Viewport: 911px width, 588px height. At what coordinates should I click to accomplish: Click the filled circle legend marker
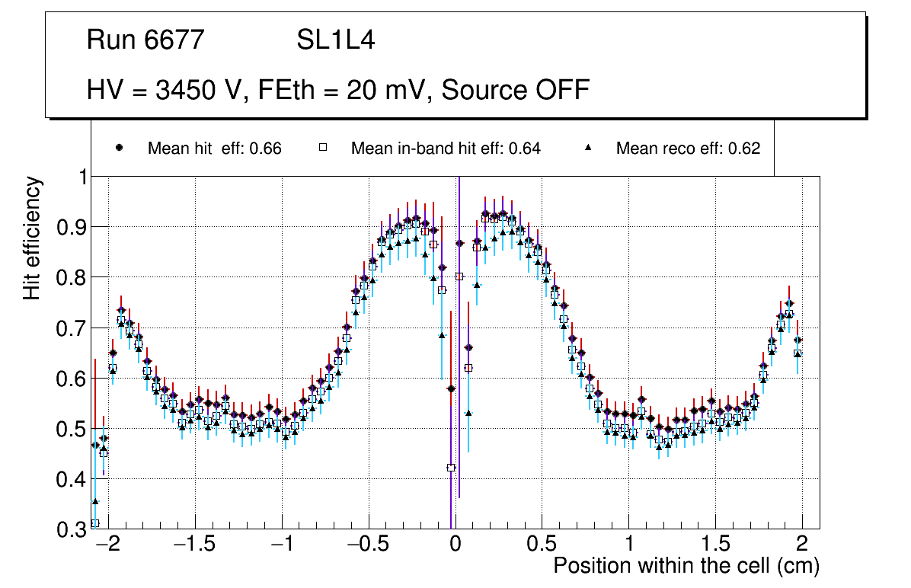pyautogui.click(x=118, y=149)
